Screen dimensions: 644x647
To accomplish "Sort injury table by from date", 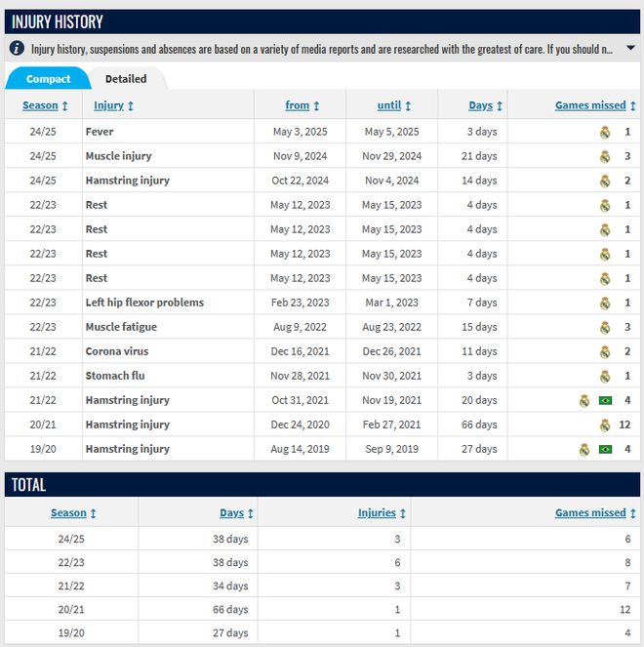I will click(302, 105).
